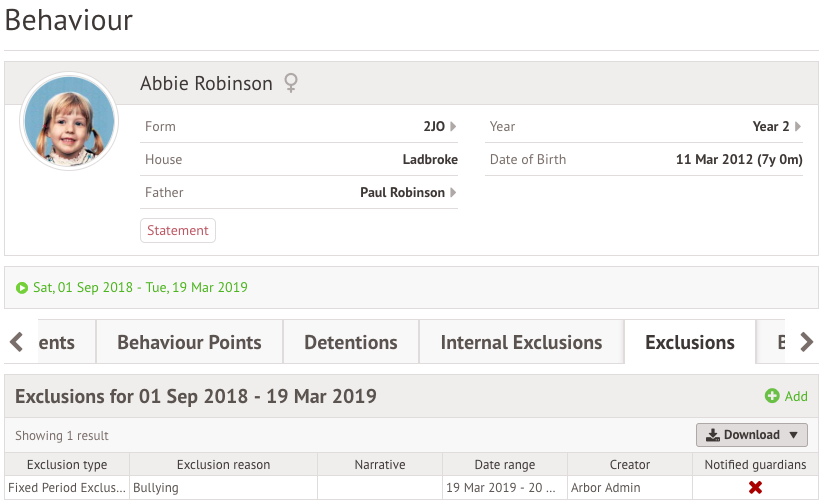Open Abbie Robinson's profile photo
Viewport: 824px width, 504px height.
click(69, 121)
